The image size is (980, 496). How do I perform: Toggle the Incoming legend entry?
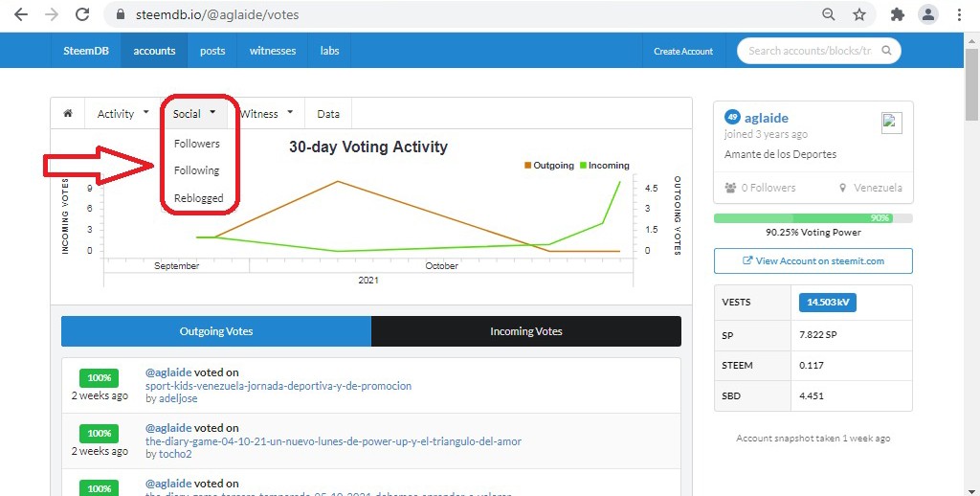click(x=605, y=165)
